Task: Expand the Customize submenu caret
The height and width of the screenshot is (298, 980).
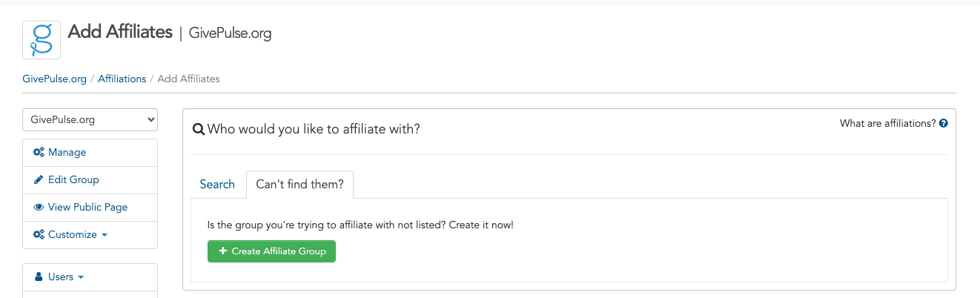Action: pyautogui.click(x=104, y=235)
